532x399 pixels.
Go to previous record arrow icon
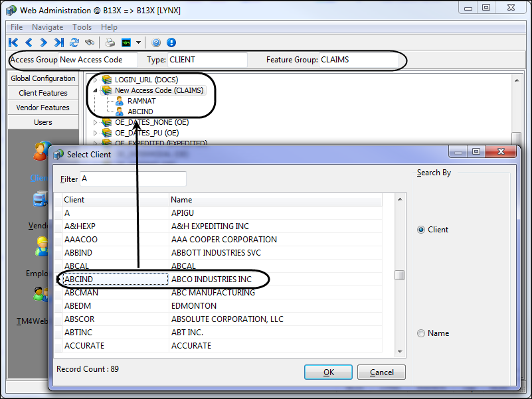(x=29, y=42)
